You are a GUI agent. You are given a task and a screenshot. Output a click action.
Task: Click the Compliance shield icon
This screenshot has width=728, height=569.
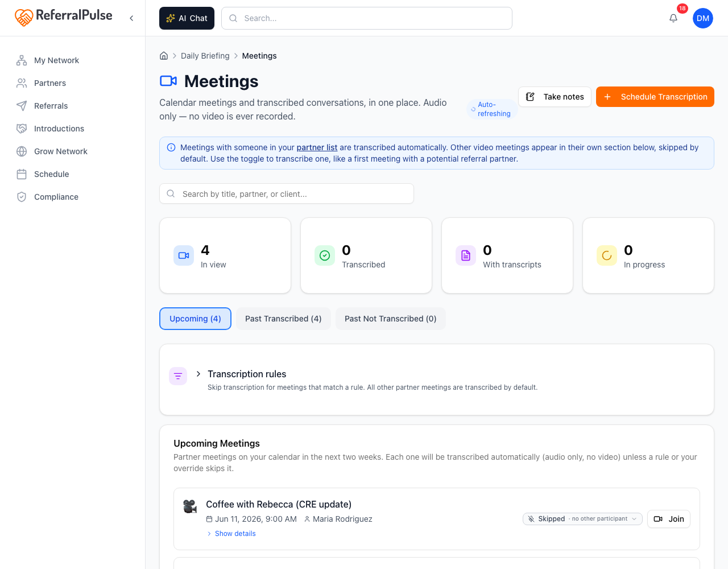(22, 197)
